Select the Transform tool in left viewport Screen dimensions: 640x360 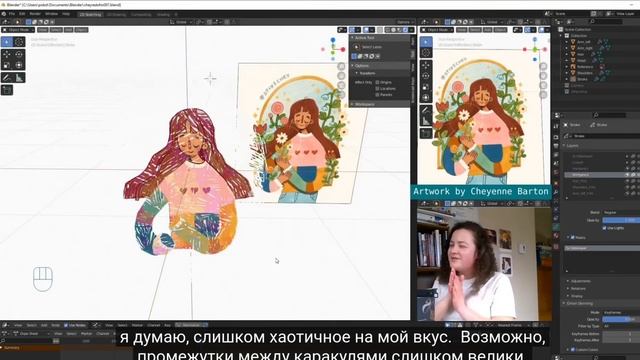coord(19,65)
